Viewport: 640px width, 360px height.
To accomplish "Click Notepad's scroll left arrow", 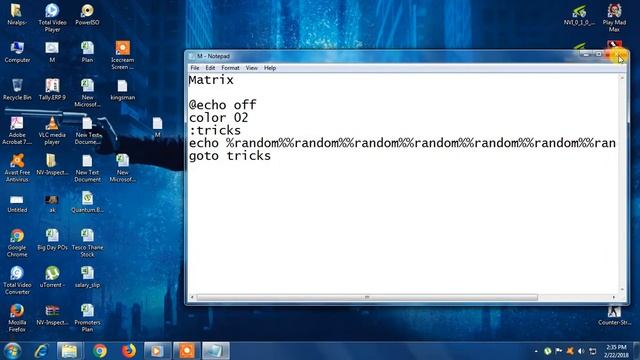I will 192,297.
